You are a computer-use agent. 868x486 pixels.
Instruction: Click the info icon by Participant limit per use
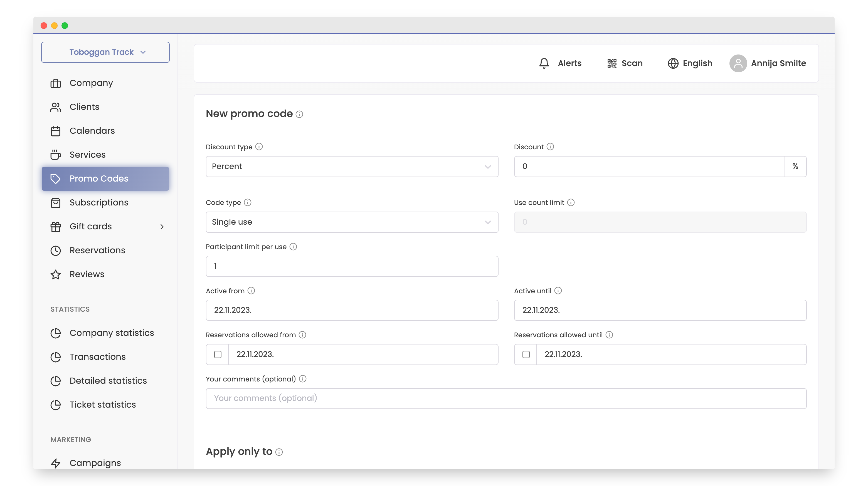tap(293, 247)
